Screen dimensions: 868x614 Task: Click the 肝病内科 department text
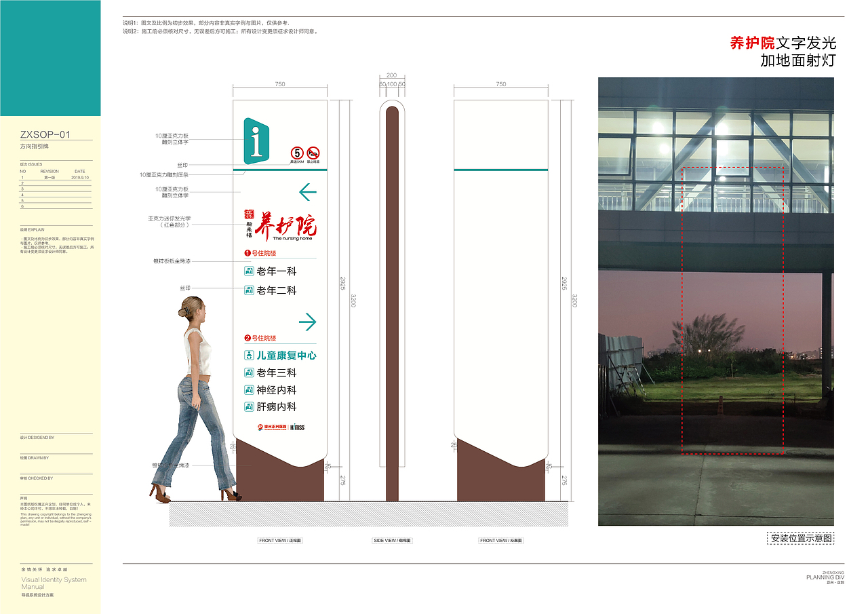point(277,407)
